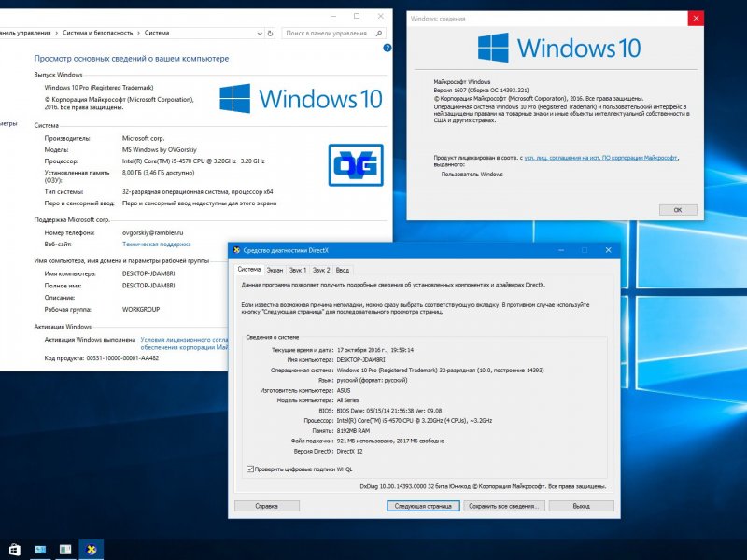Close the System control panel window
The height and width of the screenshot is (560, 747).
coord(380,16)
